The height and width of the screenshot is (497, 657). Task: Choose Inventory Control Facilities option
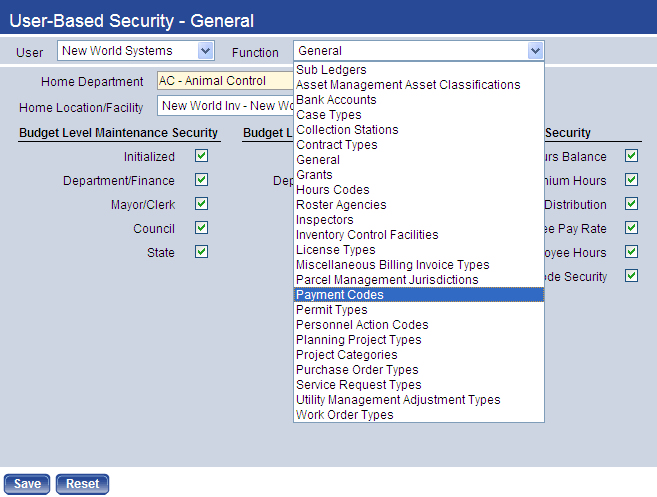367,235
